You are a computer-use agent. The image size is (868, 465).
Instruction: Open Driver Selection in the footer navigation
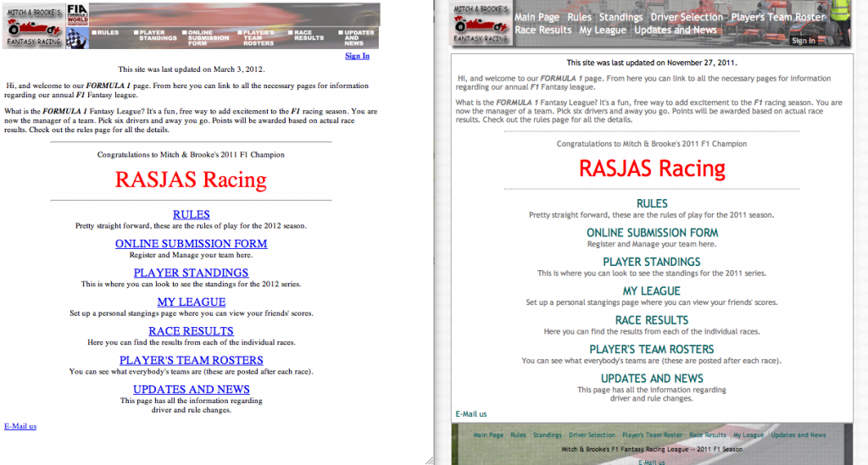tap(592, 435)
